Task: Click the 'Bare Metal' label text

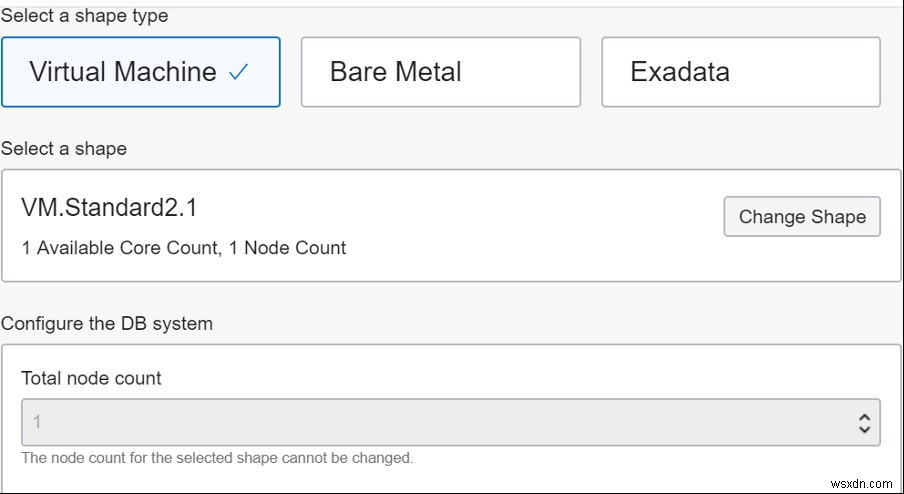Action: (x=395, y=72)
